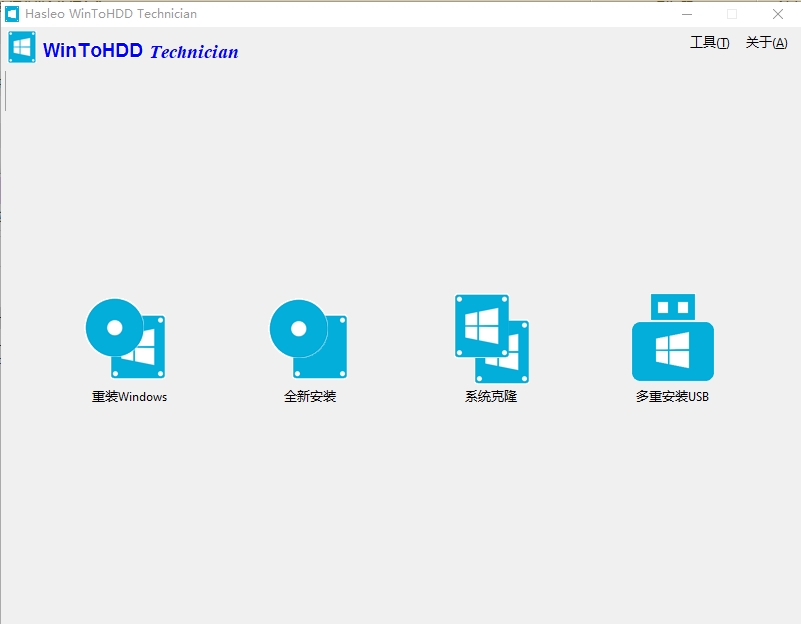Image resolution: width=801 pixels, height=624 pixels.
Task: Click the 系统克隆 text label
Action: (x=491, y=396)
